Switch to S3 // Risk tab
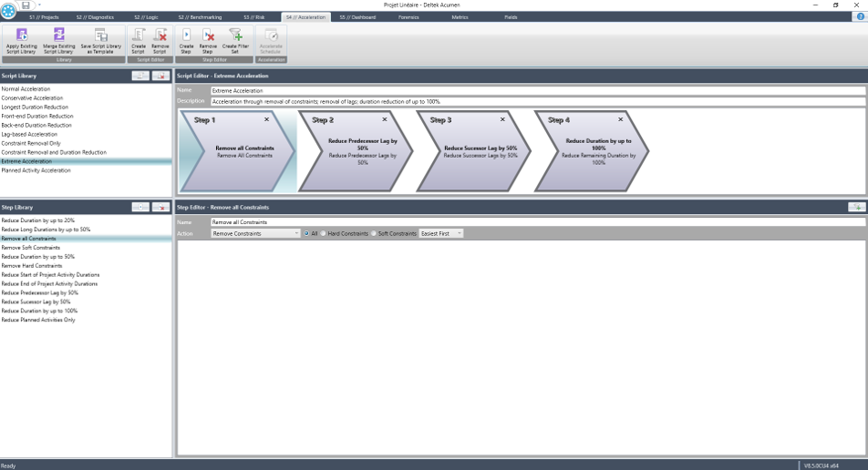868x470 pixels. [254, 17]
